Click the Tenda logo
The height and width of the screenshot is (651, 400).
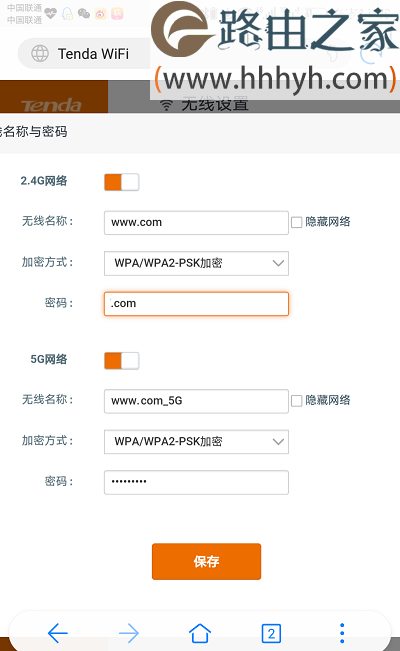(x=51, y=105)
